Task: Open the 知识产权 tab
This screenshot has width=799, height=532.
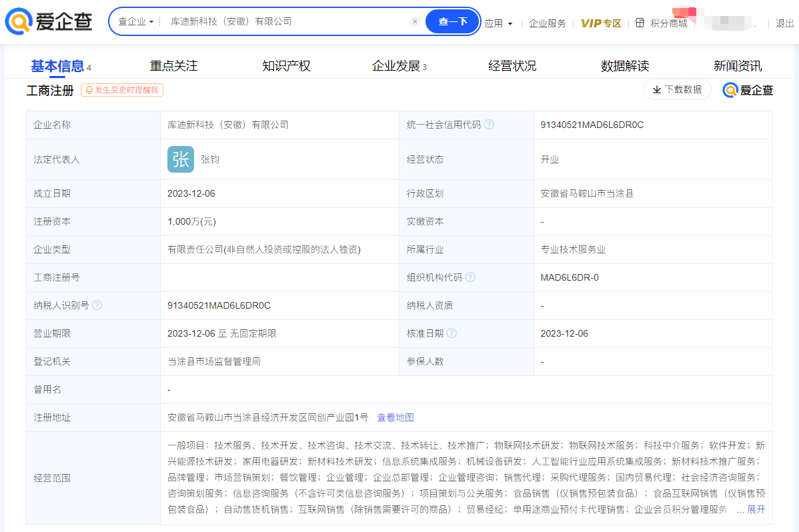Action: tap(286, 66)
